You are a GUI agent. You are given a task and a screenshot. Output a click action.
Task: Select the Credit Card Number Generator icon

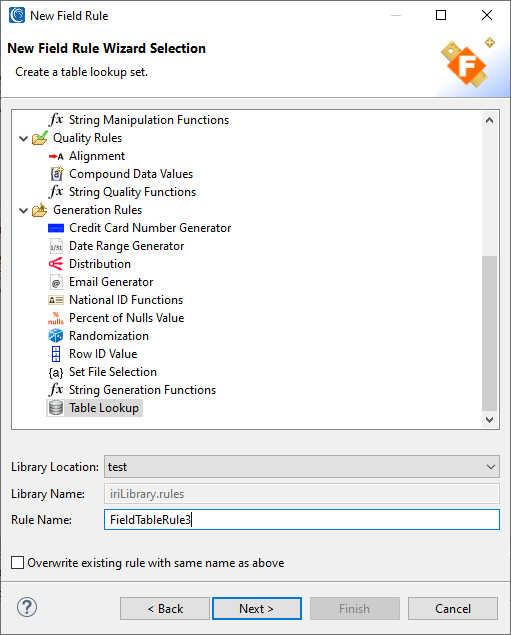click(x=56, y=228)
